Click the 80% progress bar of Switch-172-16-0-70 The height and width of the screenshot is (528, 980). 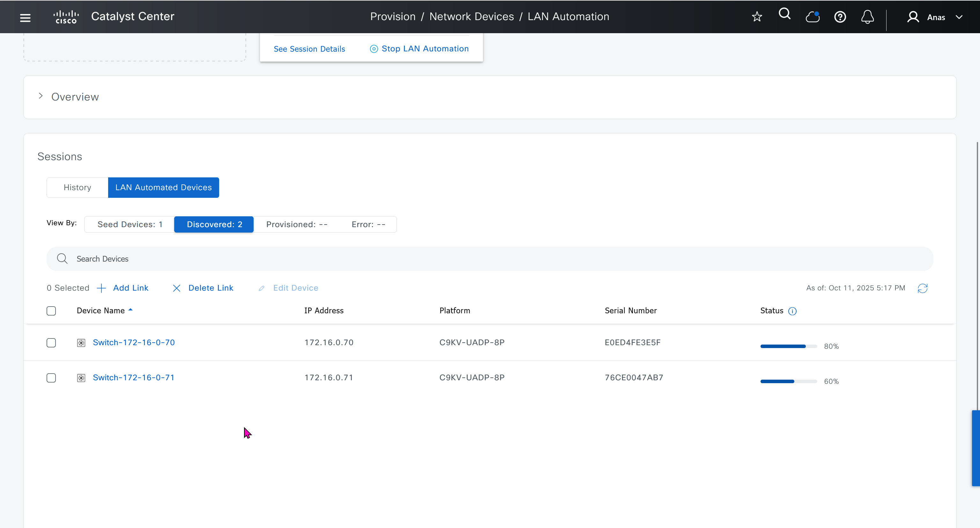(x=788, y=346)
